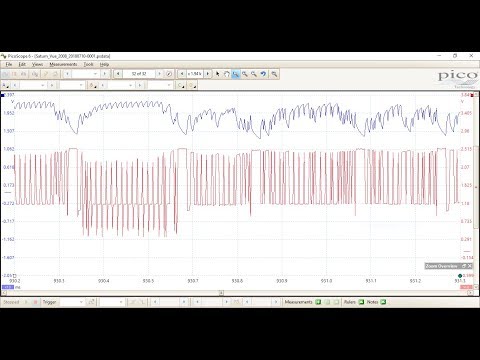Close the Zoom Overview panel
The image size is (480, 360).
click(x=470, y=266)
